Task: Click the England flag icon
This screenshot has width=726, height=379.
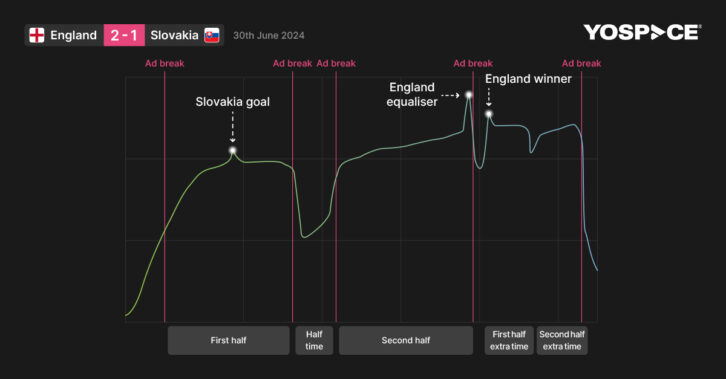Action: tap(37, 35)
